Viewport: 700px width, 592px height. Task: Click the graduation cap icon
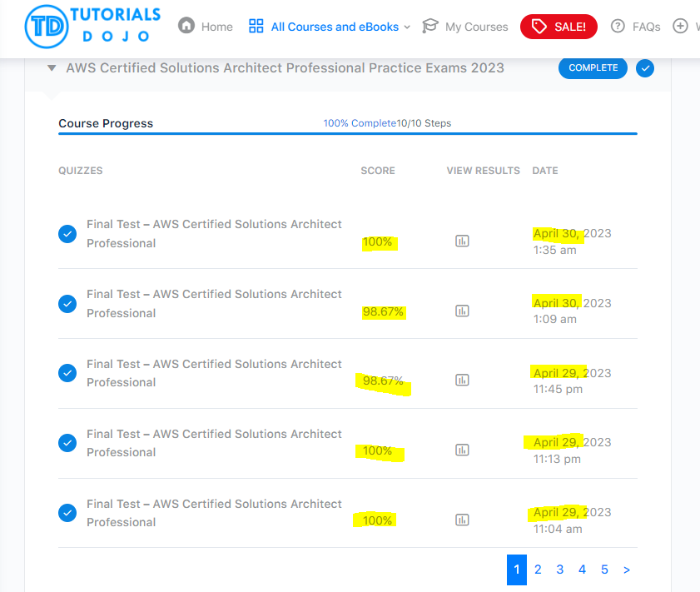point(430,26)
